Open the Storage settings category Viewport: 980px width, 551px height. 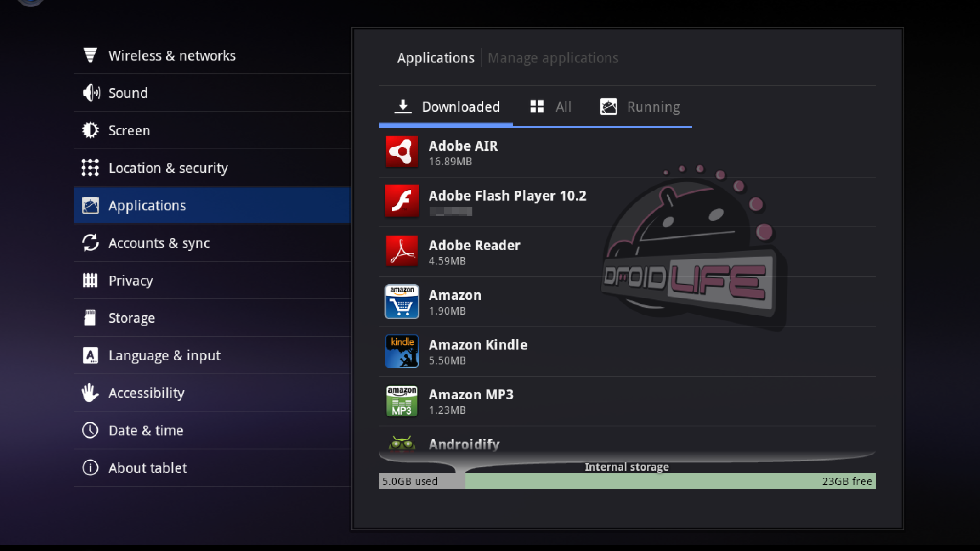pyautogui.click(x=131, y=318)
